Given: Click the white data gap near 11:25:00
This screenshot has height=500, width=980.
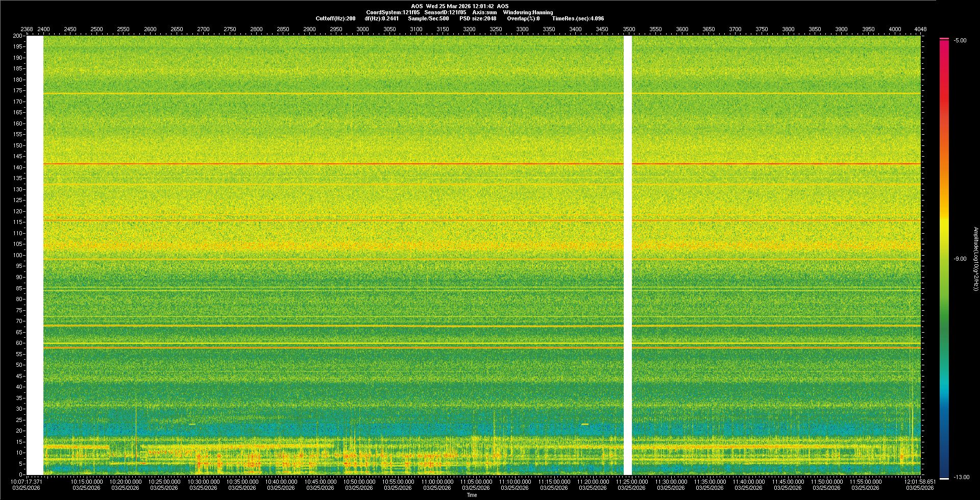Looking at the screenshot, I should [628, 255].
